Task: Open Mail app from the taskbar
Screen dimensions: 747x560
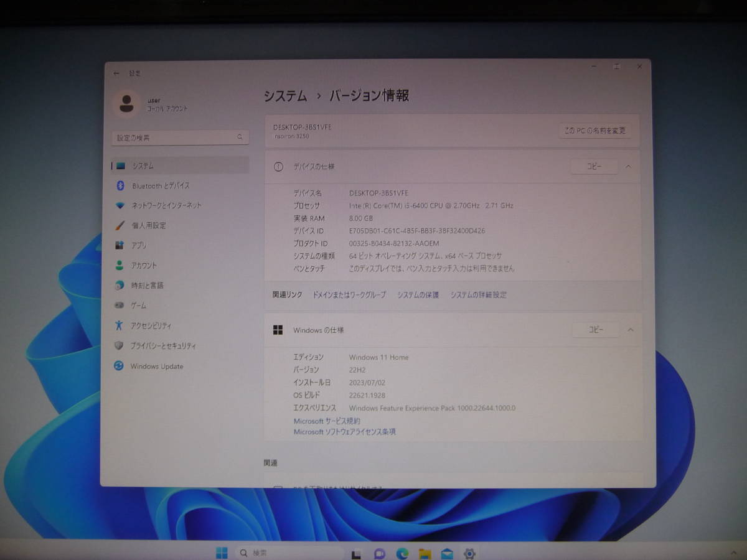Action: 447,553
